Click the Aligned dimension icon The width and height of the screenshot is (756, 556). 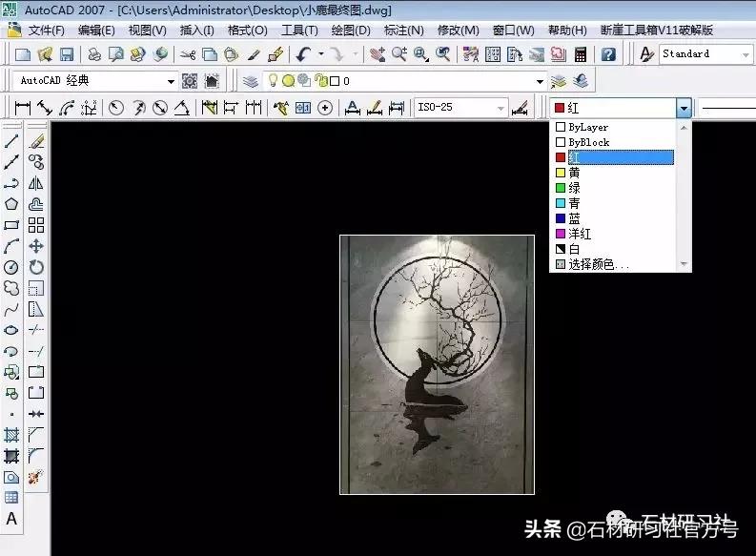point(45,108)
